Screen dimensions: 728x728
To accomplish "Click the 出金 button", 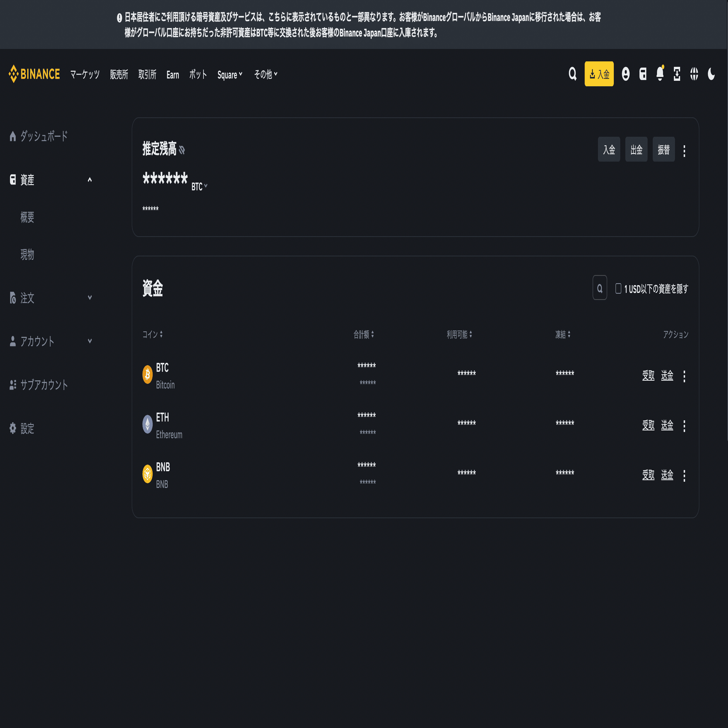I will coord(636,149).
